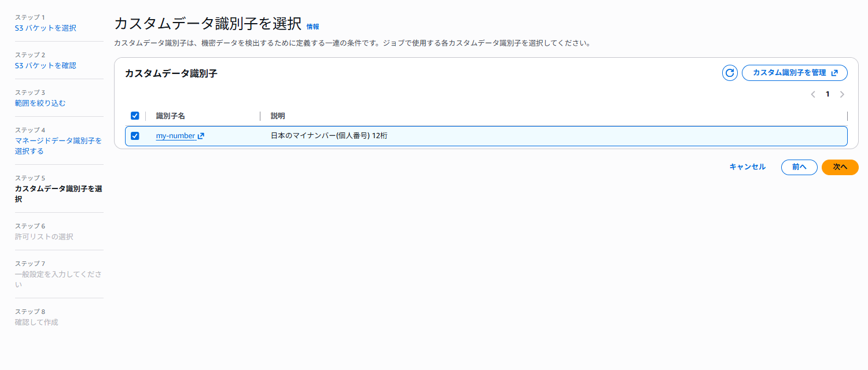Click description 日本のマイナンバー(個人番号) 12桁
The image size is (868, 370).
pyautogui.click(x=329, y=136)
